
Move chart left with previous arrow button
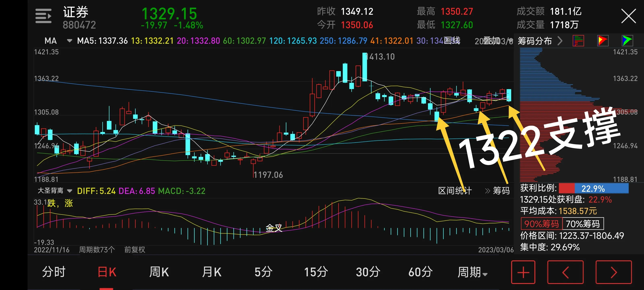pyautogui.click(x=565, y=272)
